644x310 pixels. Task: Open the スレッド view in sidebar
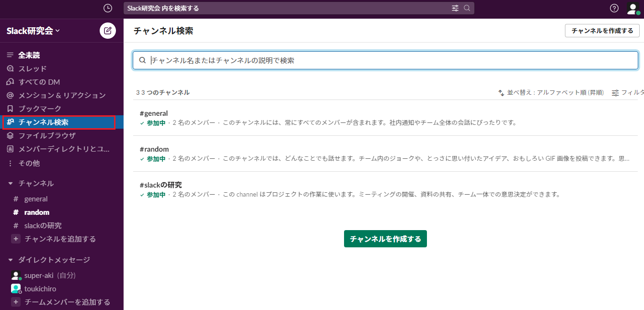click(33, 68)
